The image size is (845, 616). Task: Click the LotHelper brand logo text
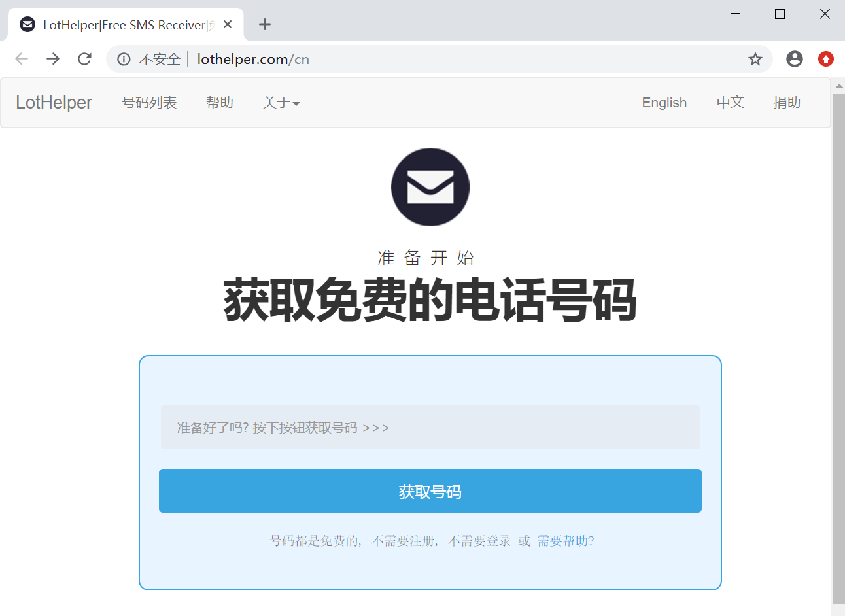[x=54, y=103]
